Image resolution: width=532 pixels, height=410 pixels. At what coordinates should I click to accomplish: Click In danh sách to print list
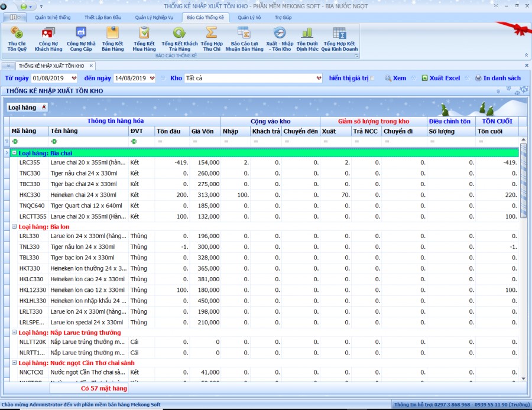[x=498, y=78]
